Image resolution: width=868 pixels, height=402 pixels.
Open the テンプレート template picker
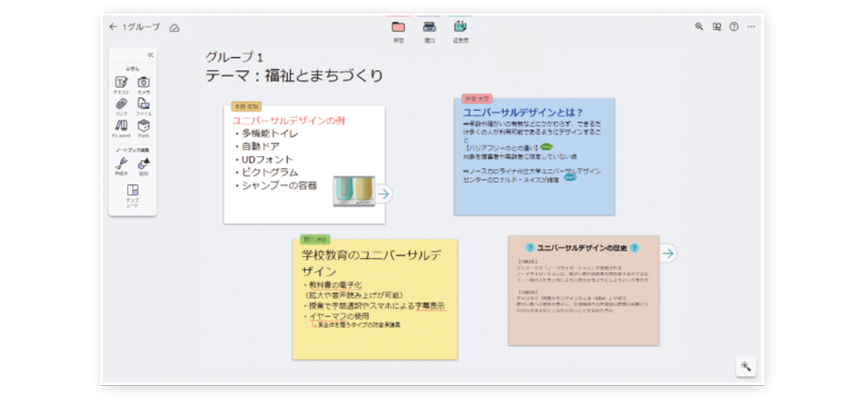[133, 193]
